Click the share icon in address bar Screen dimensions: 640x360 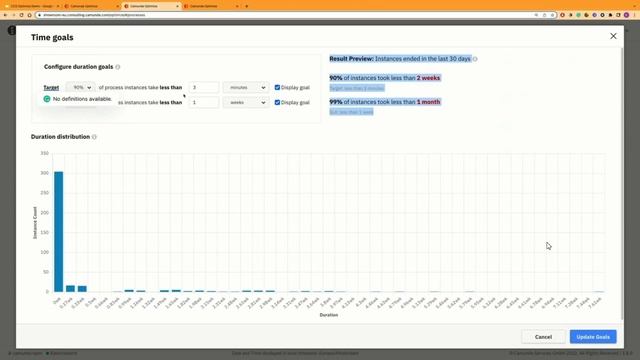(544, 15)
